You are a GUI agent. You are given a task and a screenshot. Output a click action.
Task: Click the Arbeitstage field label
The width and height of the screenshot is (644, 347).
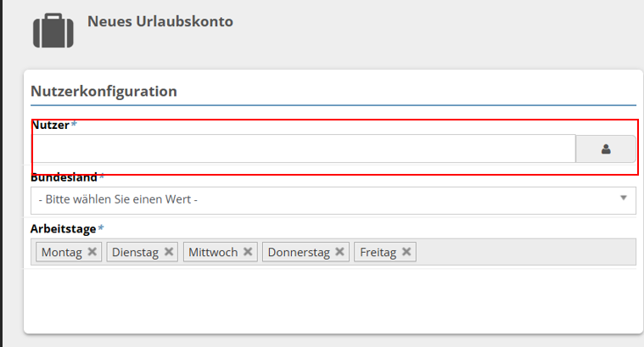click(64, 228)
